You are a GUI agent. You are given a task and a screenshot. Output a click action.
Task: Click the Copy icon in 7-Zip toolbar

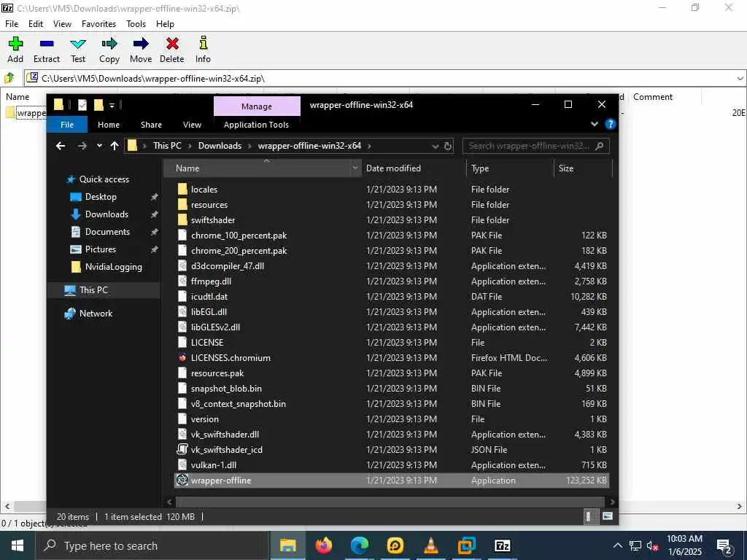tap(109, 44)
